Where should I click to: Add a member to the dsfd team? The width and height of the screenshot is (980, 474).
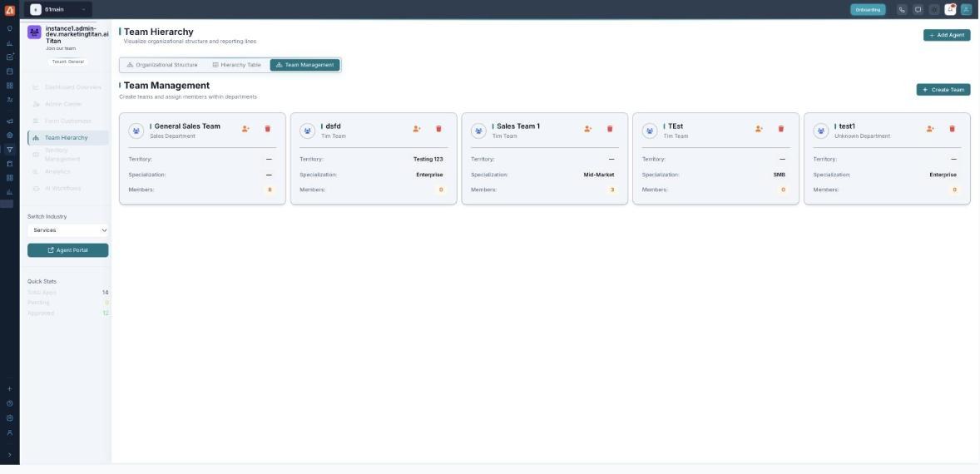pos(417,129)
